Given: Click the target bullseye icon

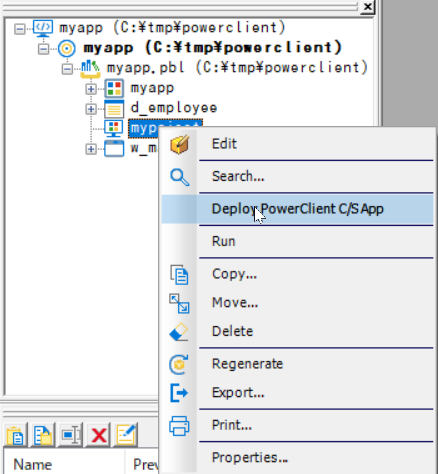Looking at the screenshot, I should point(67,49).
